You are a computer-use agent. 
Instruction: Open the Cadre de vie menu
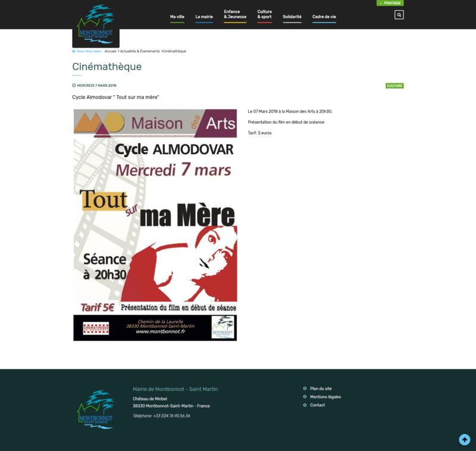point(324,17)
